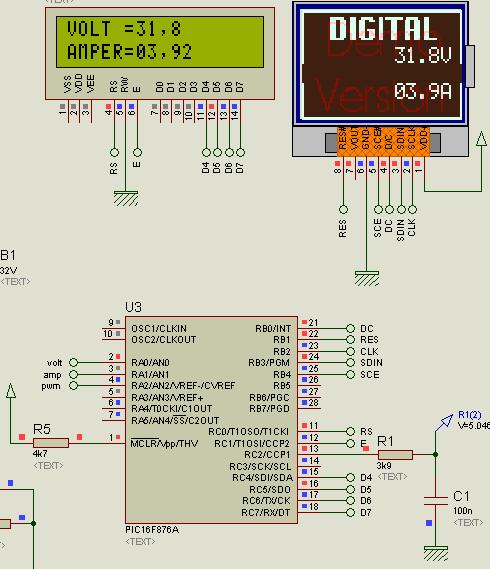Click the AMPER=03,92 reading on LCD
The image size is (490, 569).
click(130, 52)
